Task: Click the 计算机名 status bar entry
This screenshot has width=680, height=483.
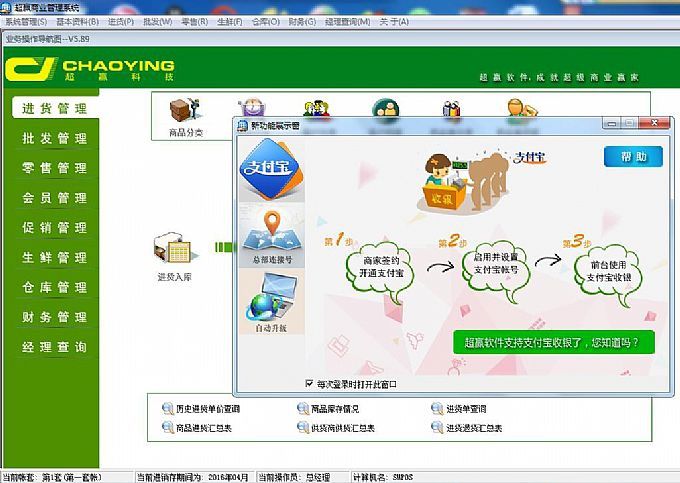Action: pos(383,477)
